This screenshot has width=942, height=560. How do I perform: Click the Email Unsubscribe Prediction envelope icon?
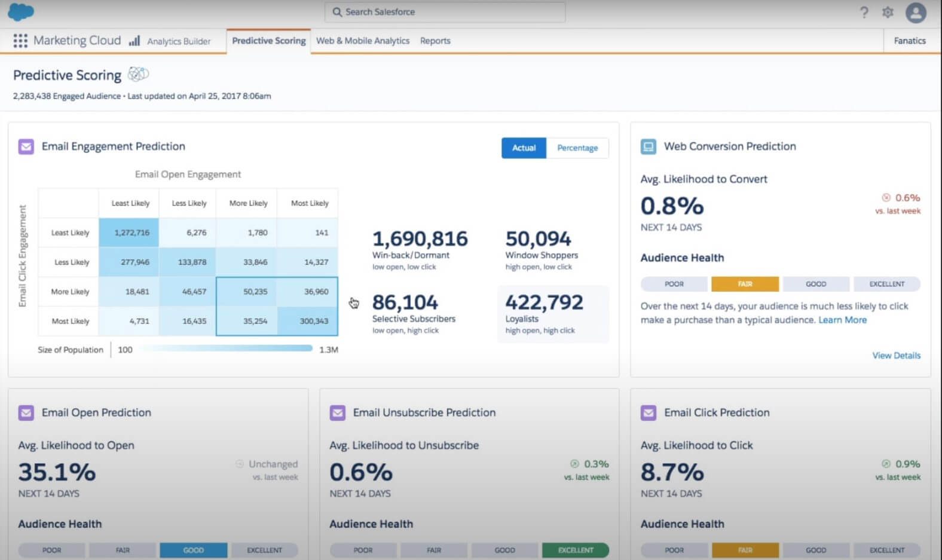(337, 412)
